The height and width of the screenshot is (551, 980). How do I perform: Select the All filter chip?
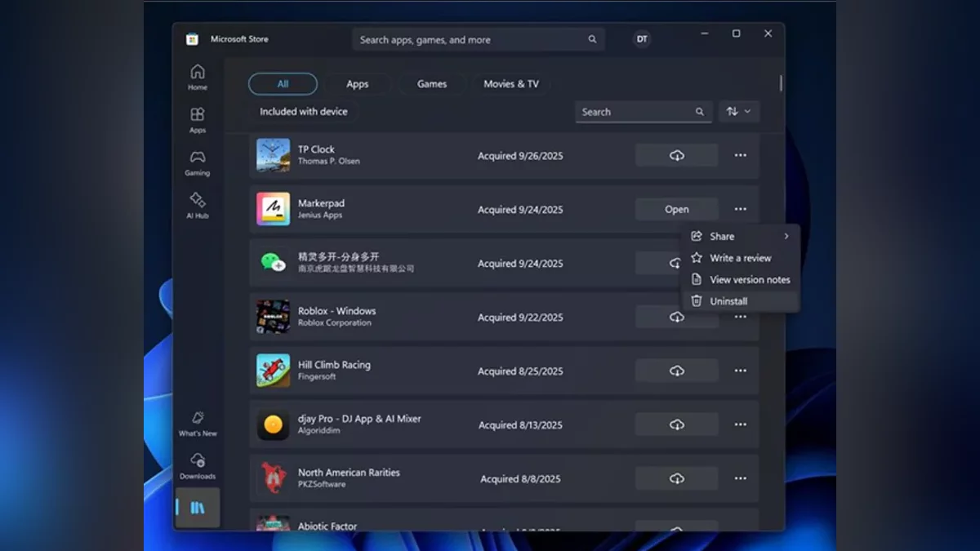283,84
